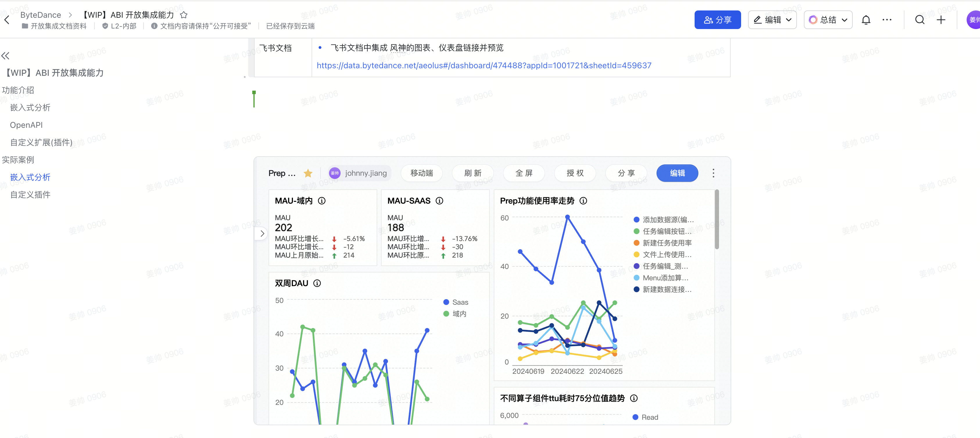Toggle the Menu添加算 legend series

(661, 278)
